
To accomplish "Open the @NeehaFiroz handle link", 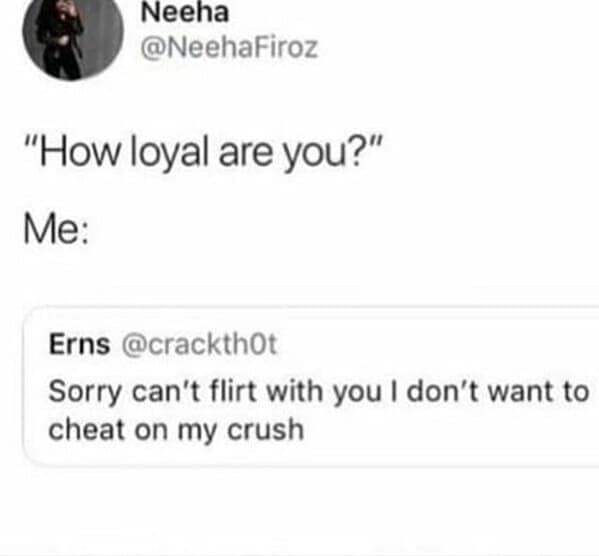I will [229, 48].
